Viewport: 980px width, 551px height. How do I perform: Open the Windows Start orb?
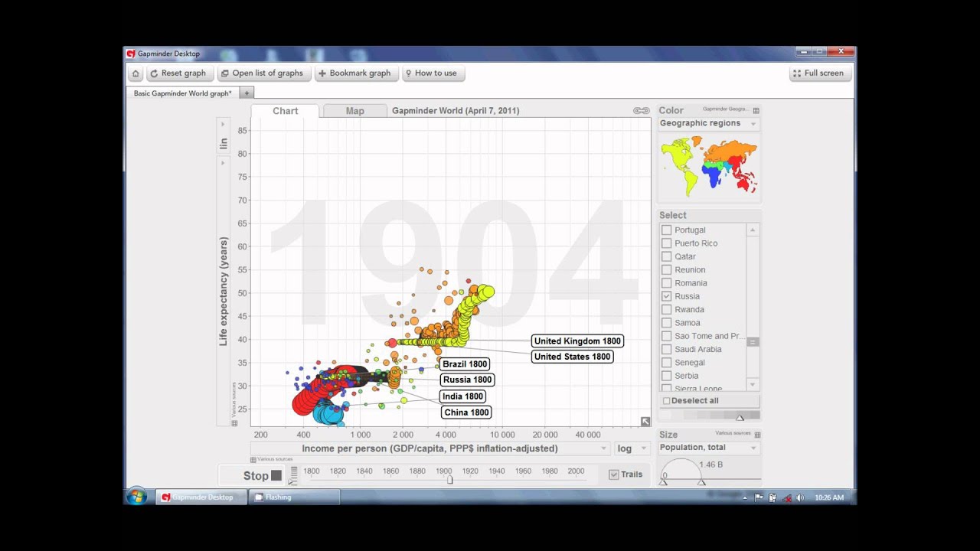pyautogui.click(x=137, y=497)
